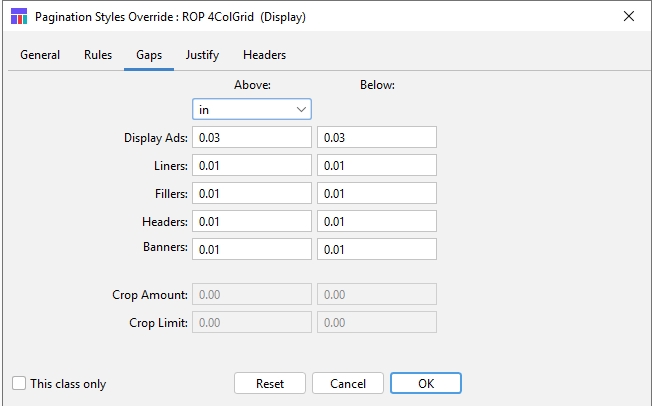Click the Fillers Above gap field
The height and width of the screenshot is (406, 652).
252,194
